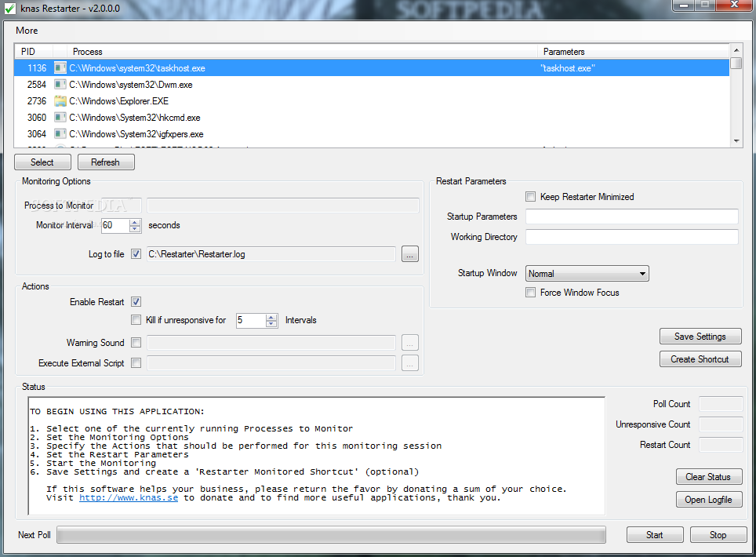Screen dimensions: 756x557
Task: Open the More menu
Action: click(27, 31)
